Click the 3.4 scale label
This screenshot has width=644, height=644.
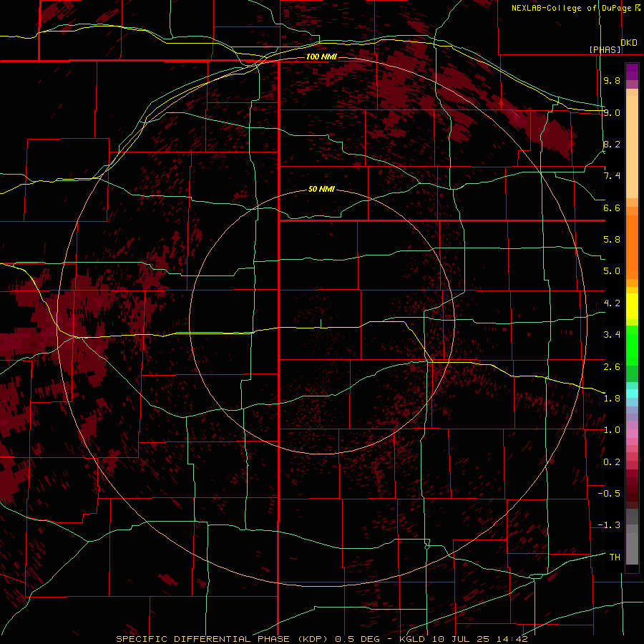[612, 335]
